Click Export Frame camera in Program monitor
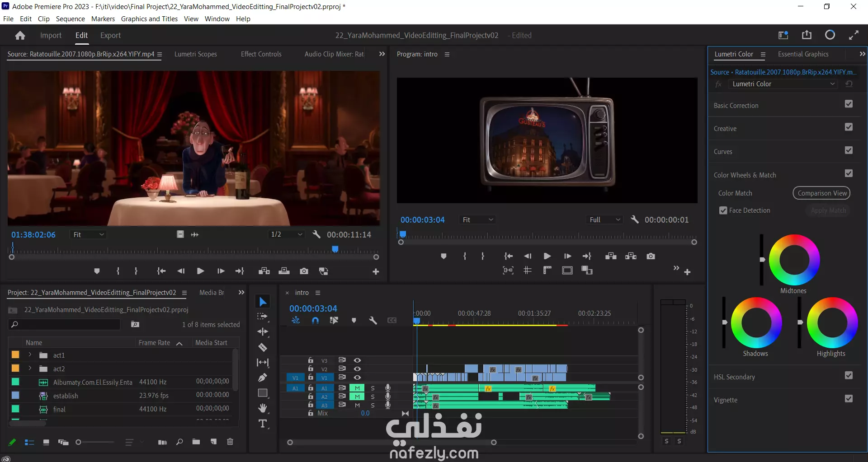 pyautogui.click(x=651, y=256)
